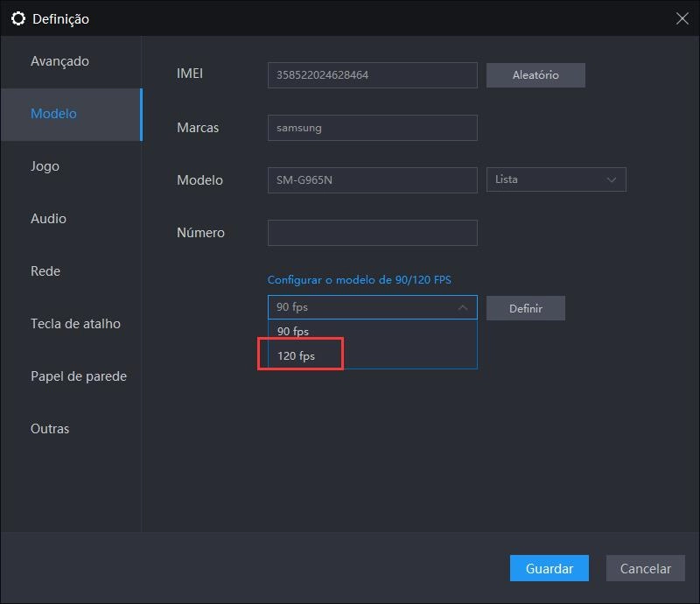Screen dimensions: 700x604
Task: Click the Marcas text field
Action: [372, 128]
